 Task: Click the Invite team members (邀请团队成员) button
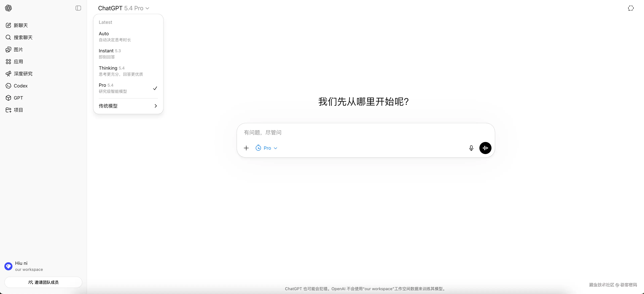43,282
